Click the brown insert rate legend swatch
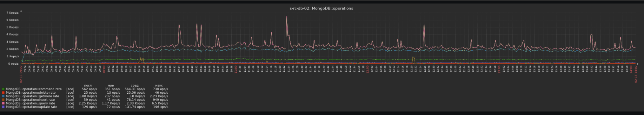This screenshot has height=115, width=644. (3, 100)
